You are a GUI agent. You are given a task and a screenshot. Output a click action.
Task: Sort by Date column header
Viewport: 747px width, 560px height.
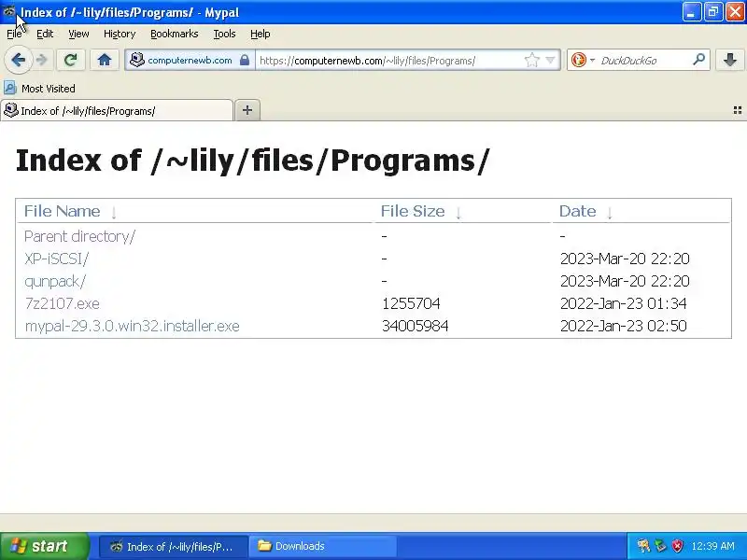[577, 211]
